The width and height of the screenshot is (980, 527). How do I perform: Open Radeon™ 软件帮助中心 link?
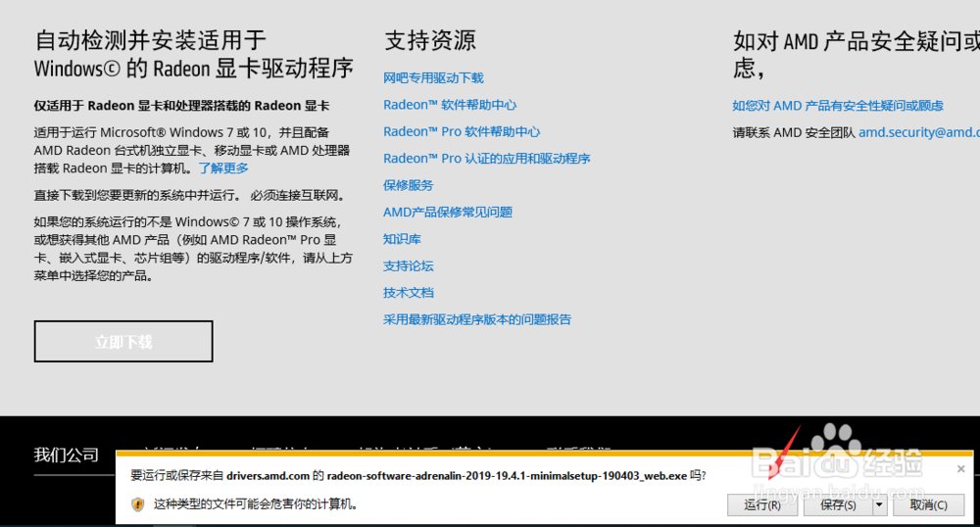coord(450,105)
